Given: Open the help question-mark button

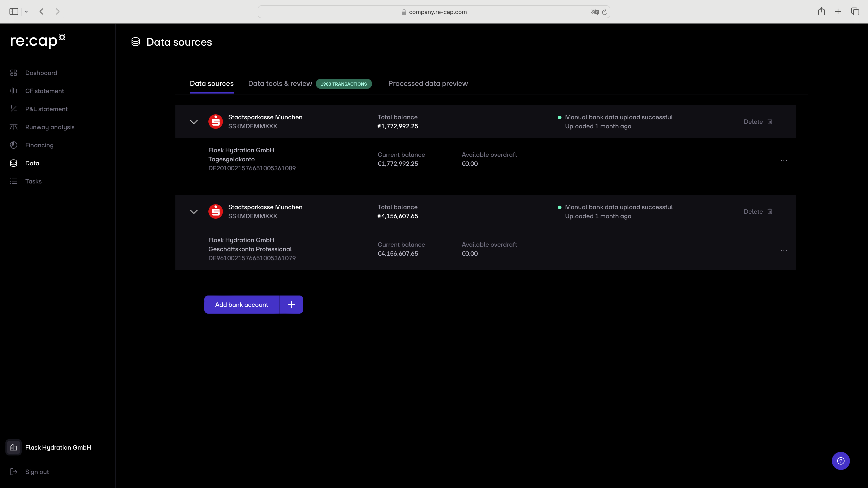Looking at the screenshot, I should point(841,461).
